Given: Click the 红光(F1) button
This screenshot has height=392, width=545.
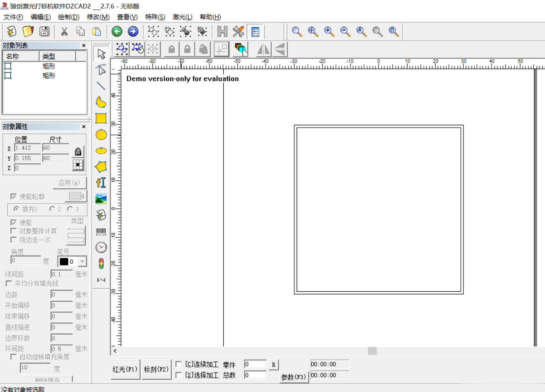Looking at the screenshot, I should (125, 369).
